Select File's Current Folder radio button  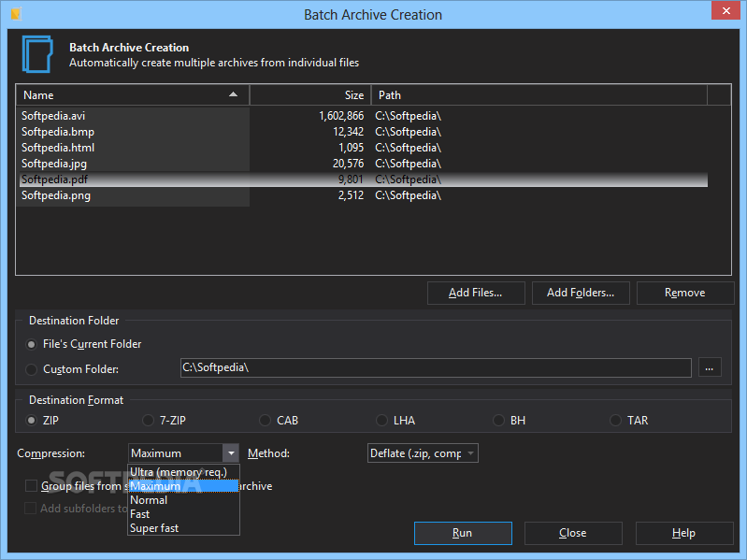tap(31, 344)
